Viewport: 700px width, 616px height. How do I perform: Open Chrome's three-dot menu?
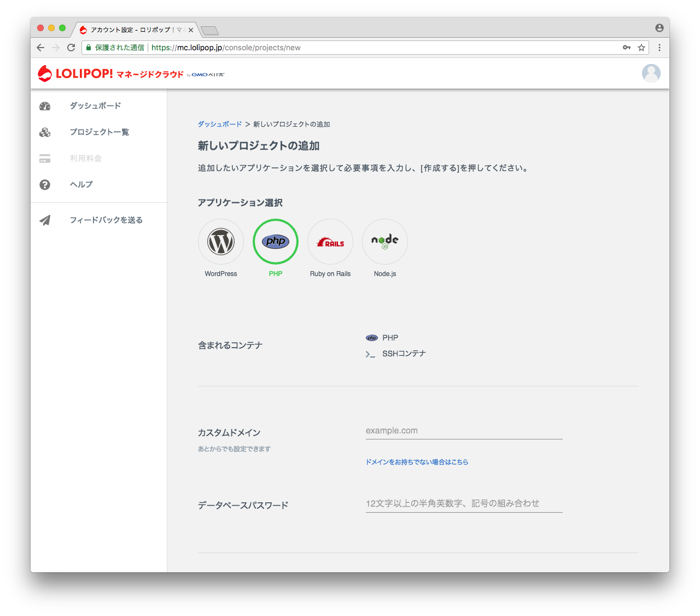click(659, 48)
